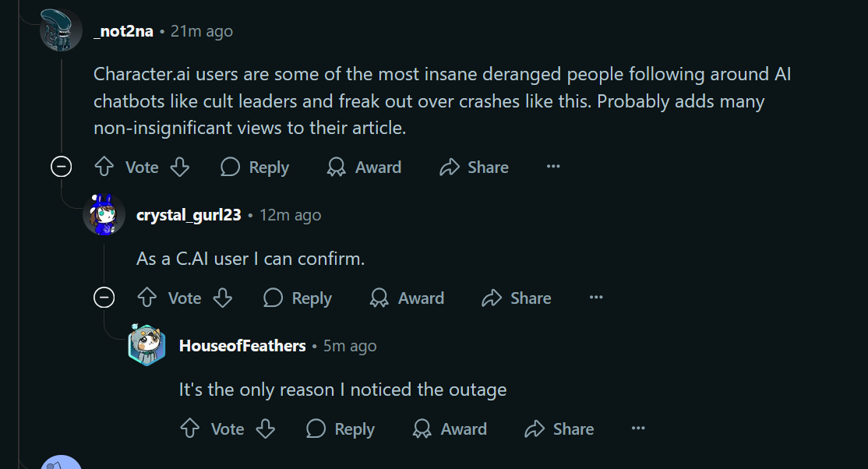Image resolution: width=868 pixels, height=469 pixels.
Task: Upvote crystal_gurl23's comment
Action: (x=147, y=298)
